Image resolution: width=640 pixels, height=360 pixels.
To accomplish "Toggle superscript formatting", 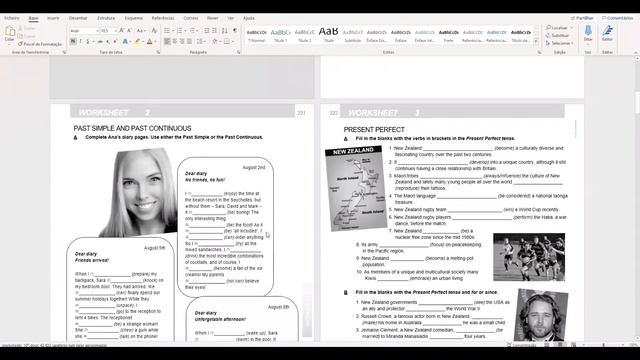I will 115,41.
